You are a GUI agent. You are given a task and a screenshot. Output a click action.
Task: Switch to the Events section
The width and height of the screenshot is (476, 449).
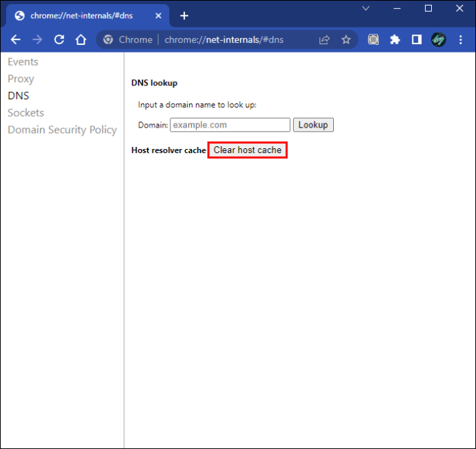click(23, 62)
